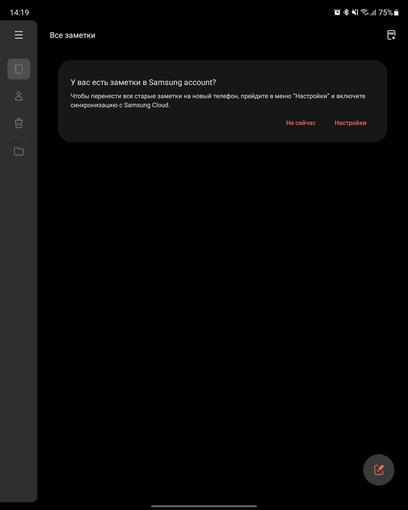
Task: Open Shared notes via person icon
Action: 19,96
